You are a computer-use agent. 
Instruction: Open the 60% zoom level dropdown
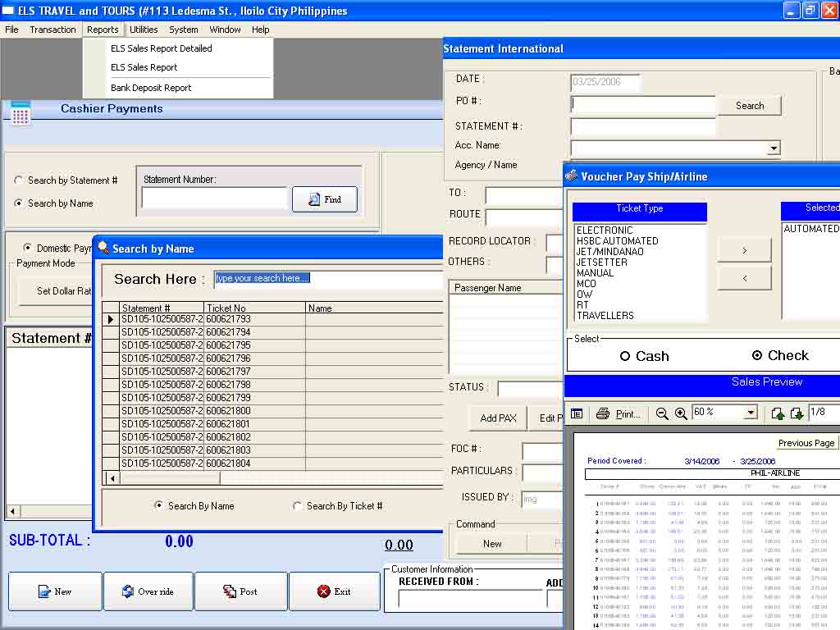click(752, 413)
